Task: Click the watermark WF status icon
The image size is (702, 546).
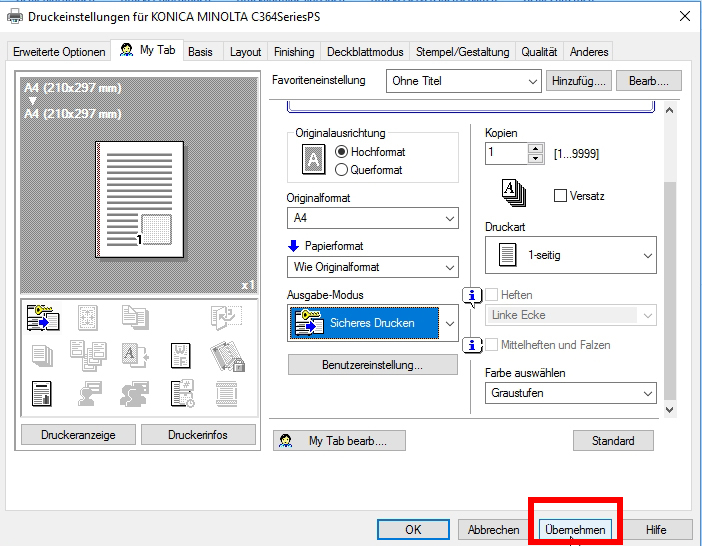Action: (181, 356)
